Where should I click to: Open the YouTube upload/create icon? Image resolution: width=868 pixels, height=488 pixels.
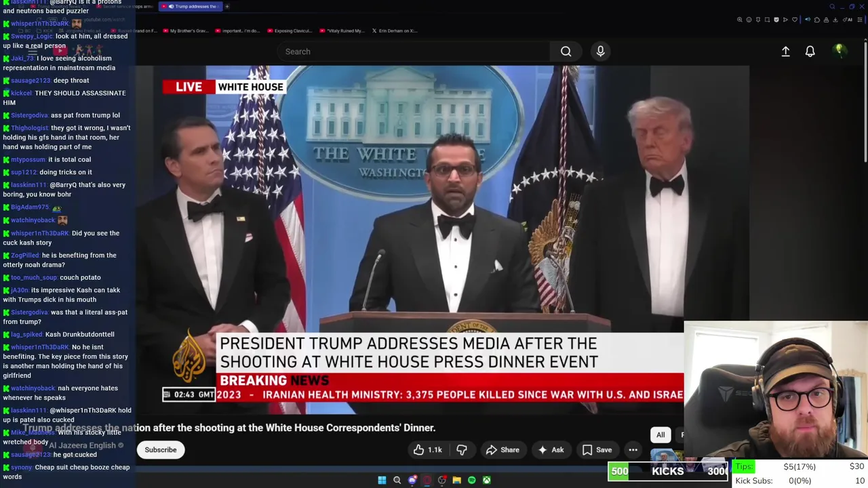785,52
